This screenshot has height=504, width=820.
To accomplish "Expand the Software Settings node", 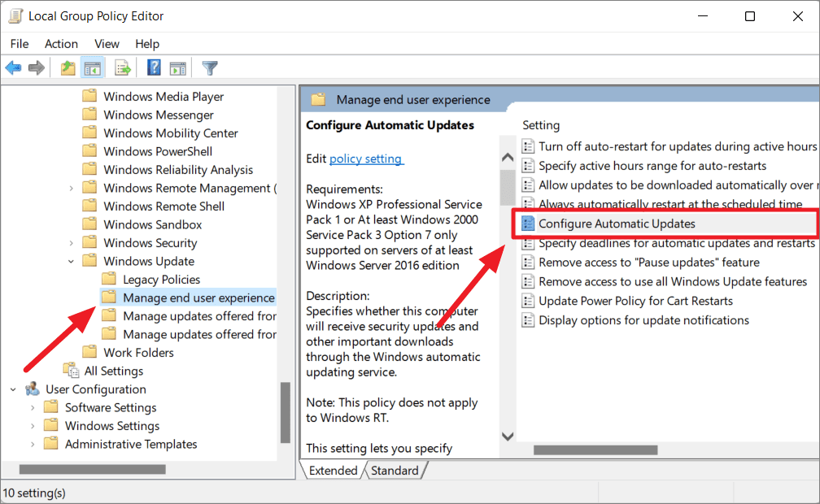I will (x=33, y=408).
